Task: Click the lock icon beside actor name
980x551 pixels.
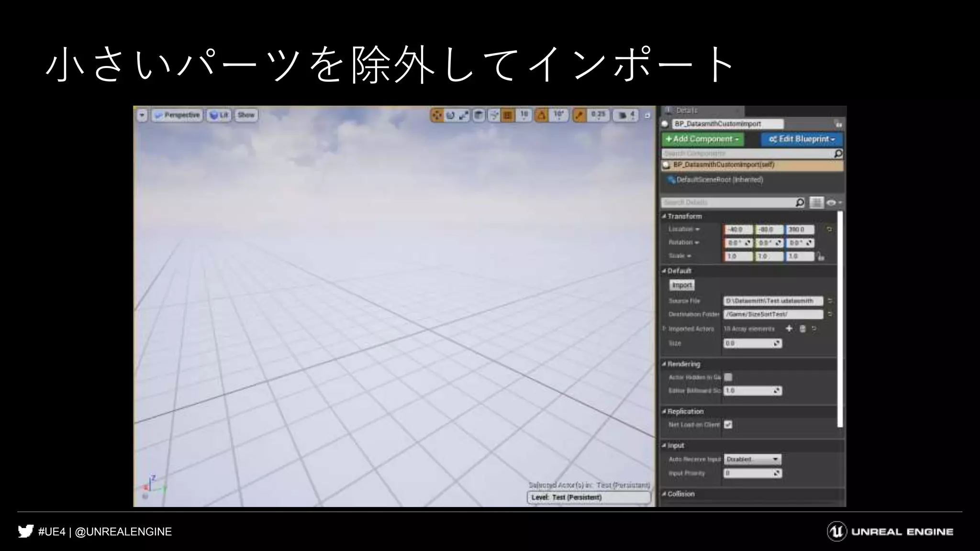Action: [x=838, y=124]
